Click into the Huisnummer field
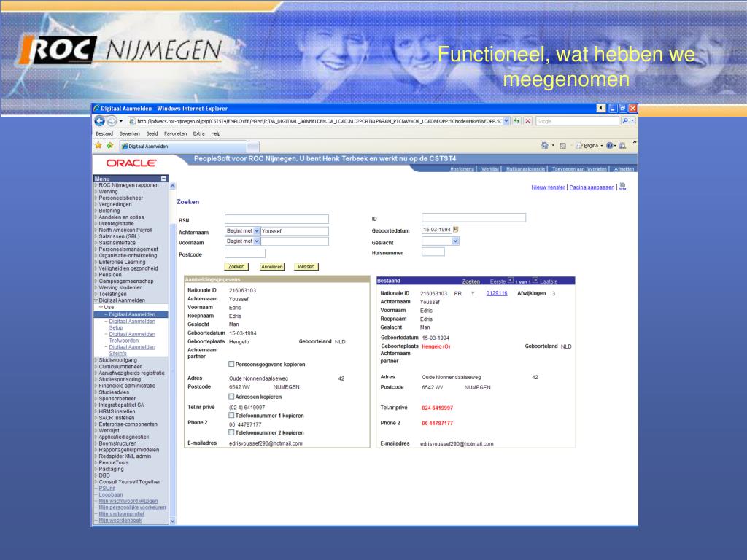This screenshot has width=747, height=560. (x=433, y=252)
